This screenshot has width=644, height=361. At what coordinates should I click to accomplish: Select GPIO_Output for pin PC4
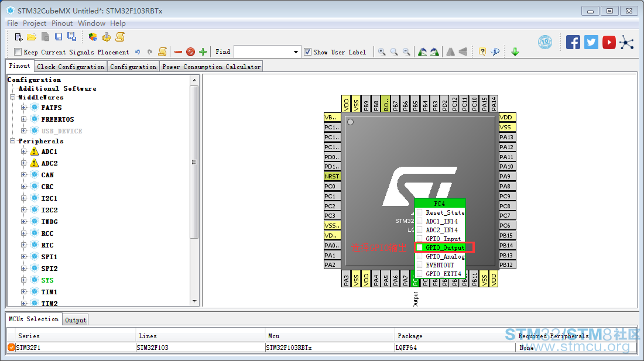pos(440,247)
